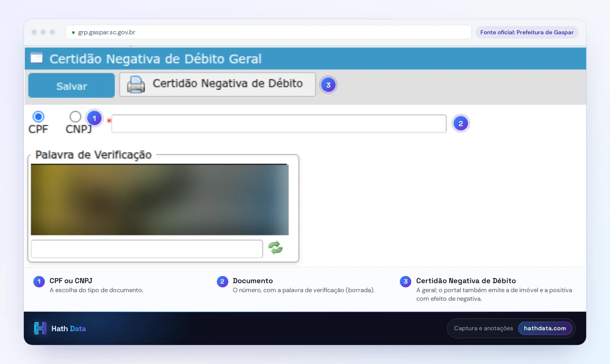Click the Palavra de Verificação label

click(x=93, y=155)
